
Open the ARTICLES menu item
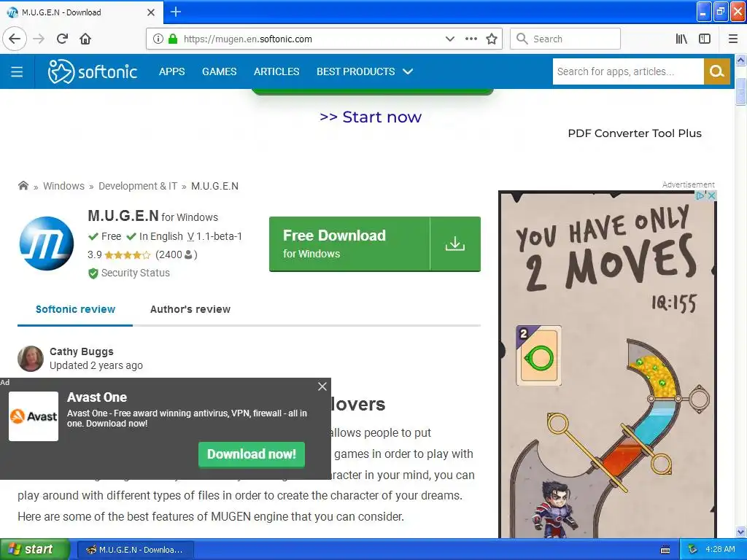(276, 71)
